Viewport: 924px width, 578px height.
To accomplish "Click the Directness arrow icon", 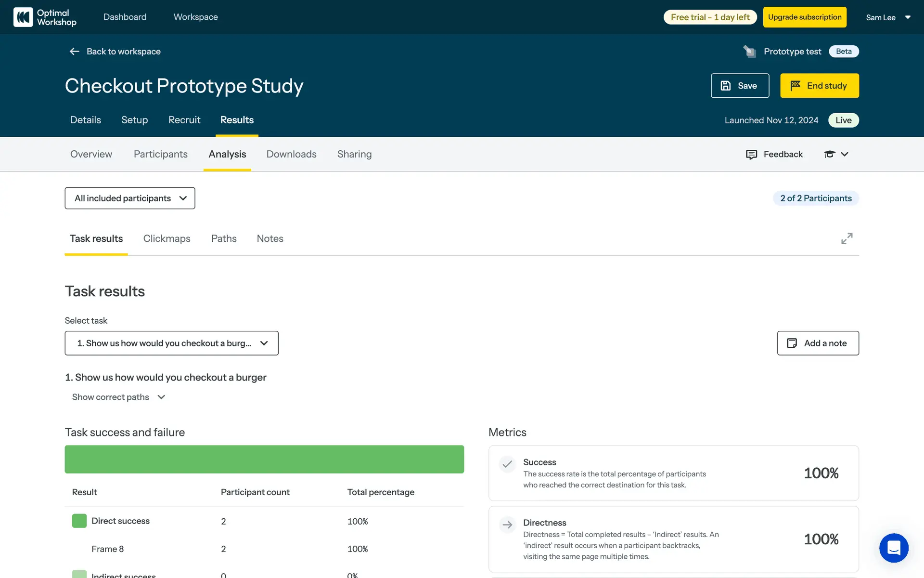I will (507, 525).
